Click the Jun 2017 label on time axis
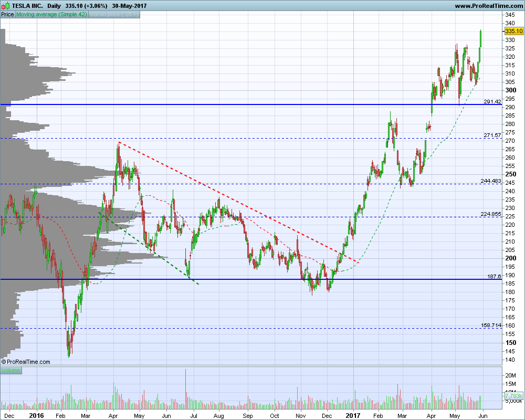 click(483, 416)
